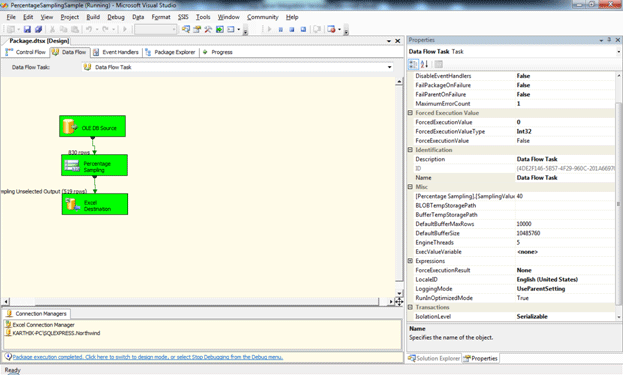Screen dimensions: 623x375
Task: Switch to the Solution Explorer tab
Action: 434,358
